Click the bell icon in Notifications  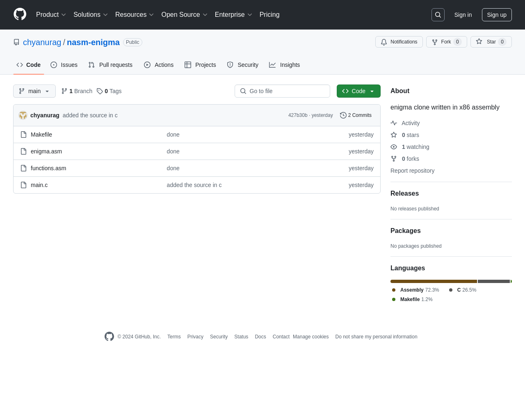coord(384,42)
